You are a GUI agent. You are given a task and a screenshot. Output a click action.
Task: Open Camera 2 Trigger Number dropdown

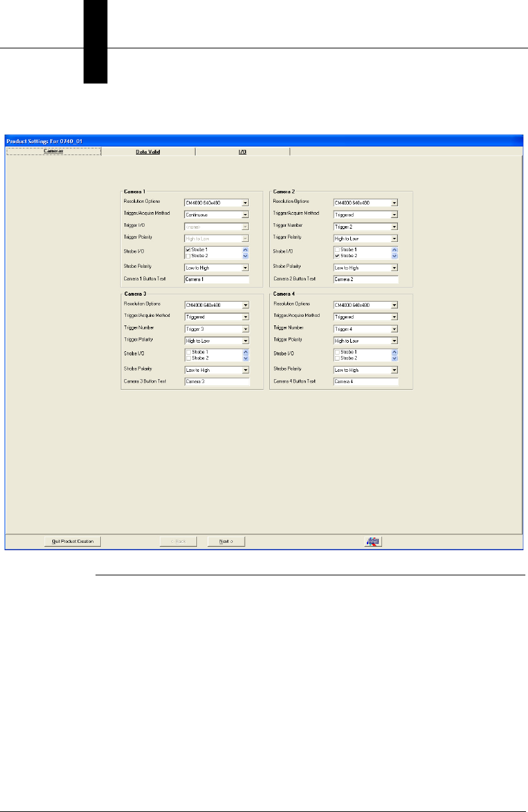394,227
